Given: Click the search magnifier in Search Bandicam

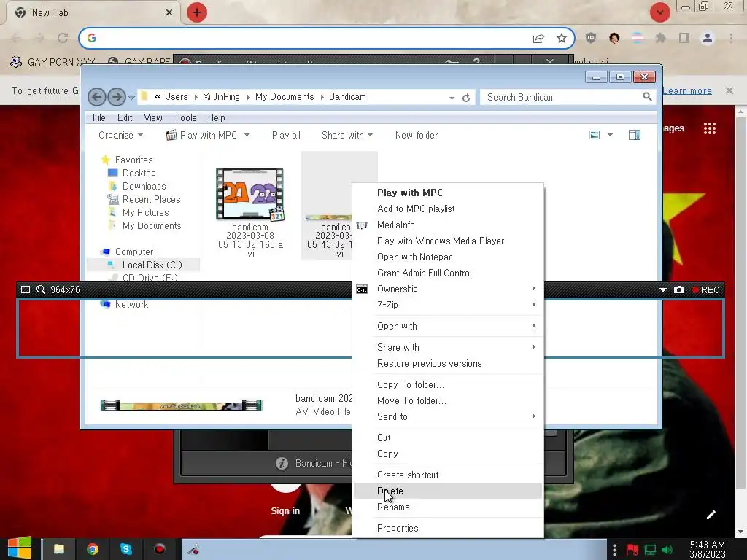Looking at the screenshot, I should point(647,97).
